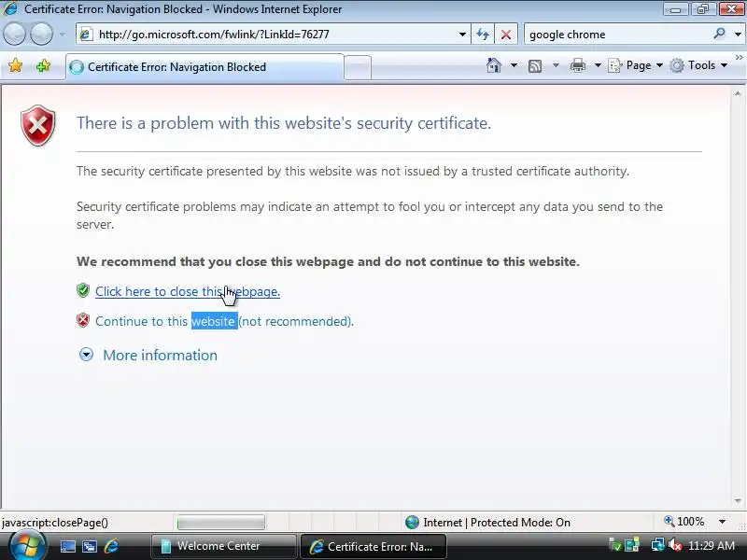Open the Windows Start menu
The width and height of the screenshot is (747, 560).
click(27, 546)
